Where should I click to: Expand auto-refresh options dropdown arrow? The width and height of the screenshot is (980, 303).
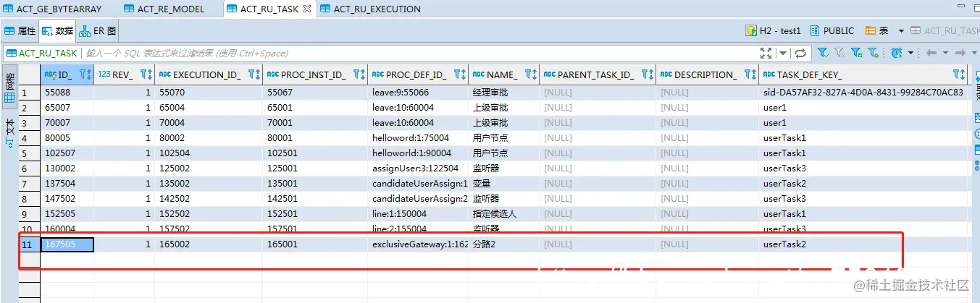[910, 53]
